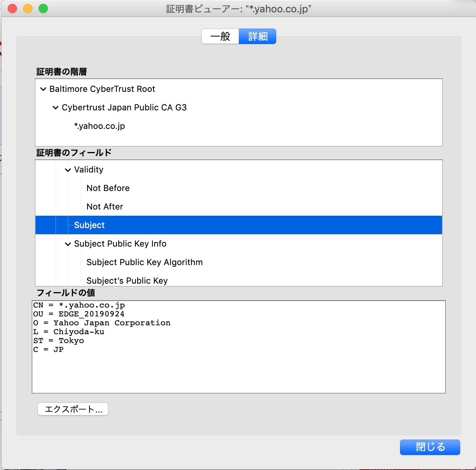Click the エクスポート... export button
The image size is (476, 470).
tap(73, 409)
